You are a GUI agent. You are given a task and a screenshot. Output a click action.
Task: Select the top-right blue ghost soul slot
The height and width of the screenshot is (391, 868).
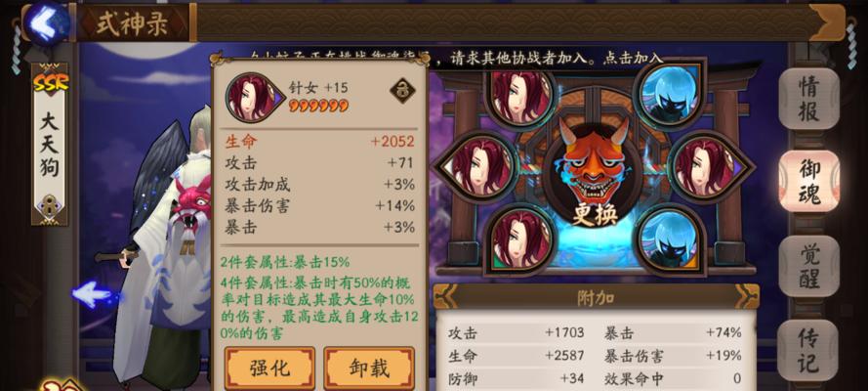click(x=669, y=92)
